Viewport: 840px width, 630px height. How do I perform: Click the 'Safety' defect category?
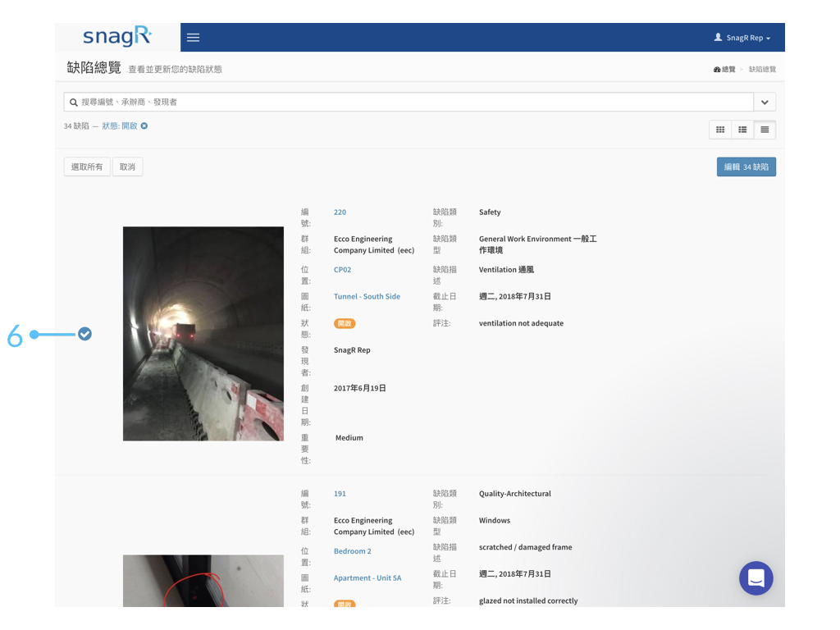tap(490, 212)
